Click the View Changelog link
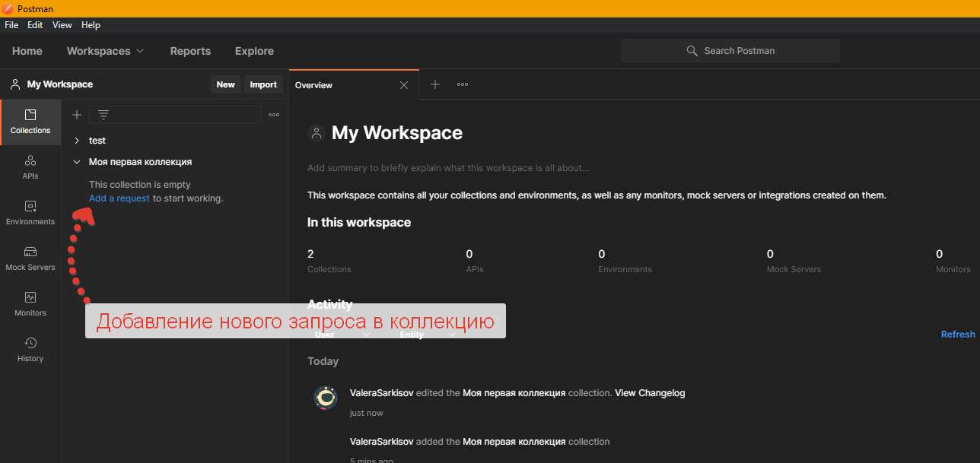980x463 pixels. pos(650,393)
